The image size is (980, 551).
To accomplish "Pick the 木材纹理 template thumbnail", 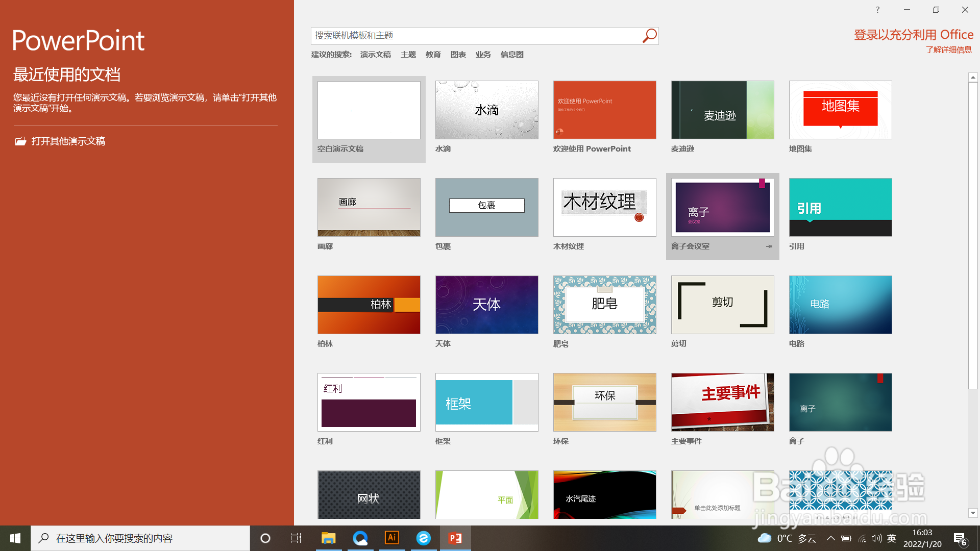I will [x=605, y=207].
